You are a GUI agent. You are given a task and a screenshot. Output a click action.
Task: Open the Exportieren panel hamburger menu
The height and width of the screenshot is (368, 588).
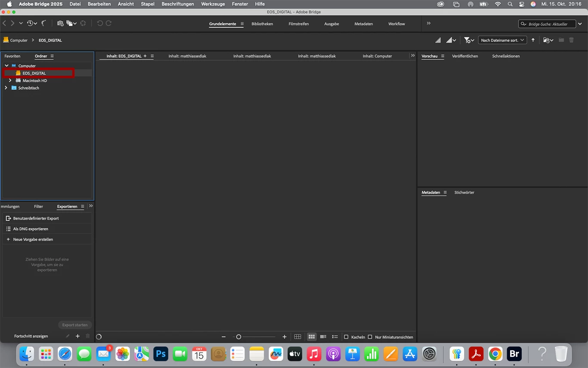(83, 206)
